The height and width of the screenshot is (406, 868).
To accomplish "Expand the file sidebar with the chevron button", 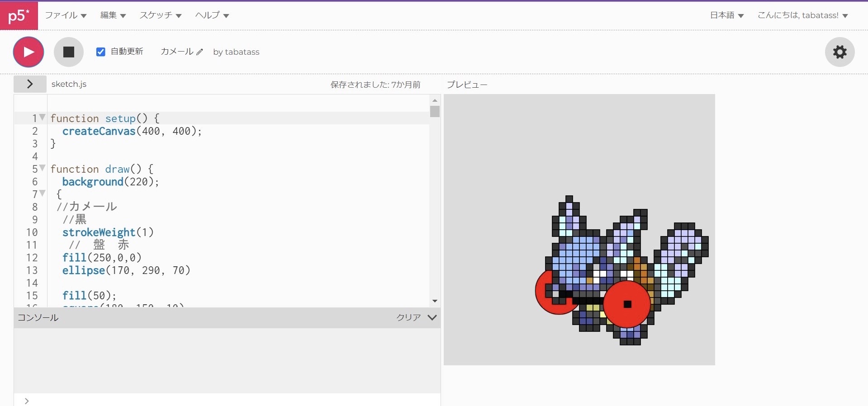I will [30, 84].
